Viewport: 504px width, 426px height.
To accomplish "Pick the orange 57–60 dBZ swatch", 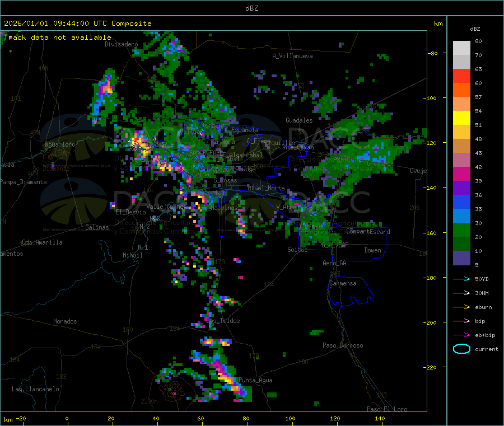I will [461, 90].
